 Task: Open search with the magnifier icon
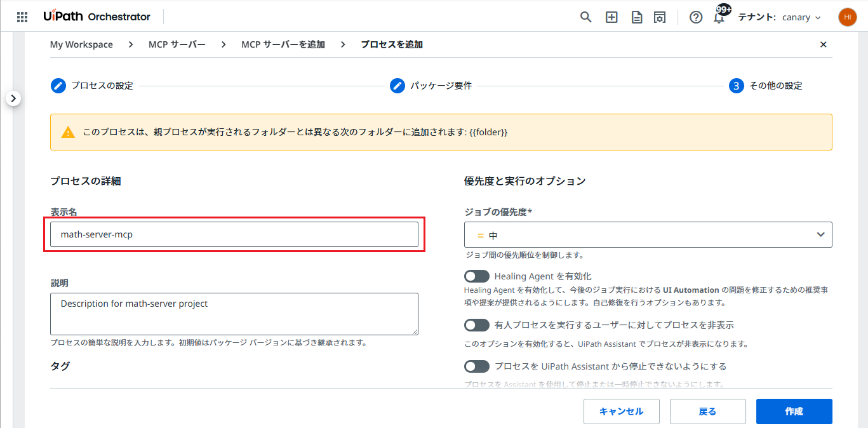586,17
